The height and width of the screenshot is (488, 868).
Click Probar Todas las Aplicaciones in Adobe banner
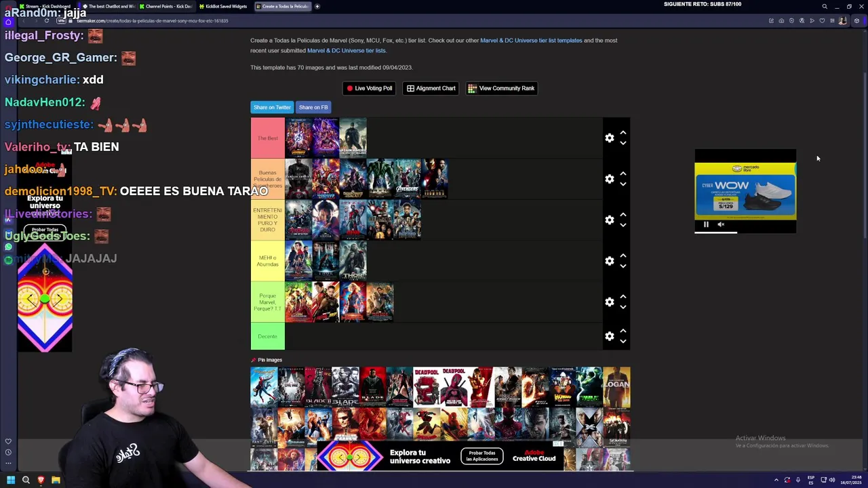(482, 456)
